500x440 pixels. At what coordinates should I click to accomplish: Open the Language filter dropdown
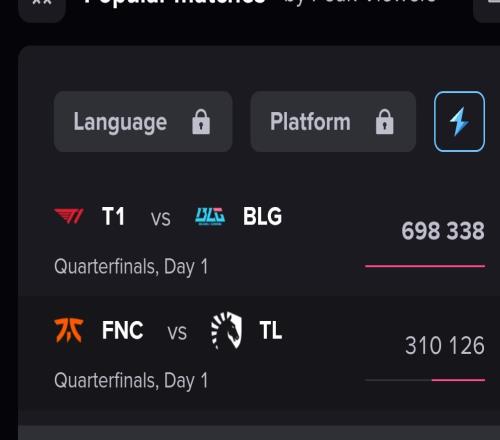click(x=143, y=122)
